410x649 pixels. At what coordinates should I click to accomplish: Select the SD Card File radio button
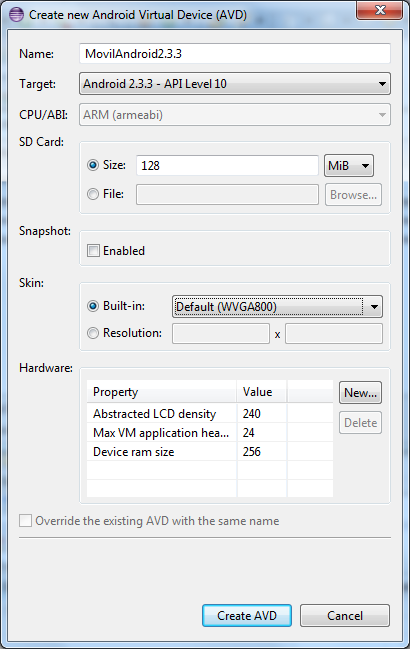pos(93,194)
